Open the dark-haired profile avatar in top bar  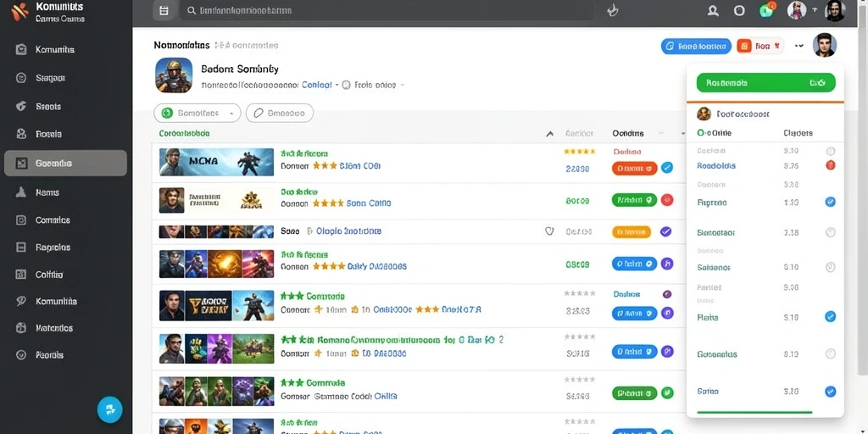point(835,10)
